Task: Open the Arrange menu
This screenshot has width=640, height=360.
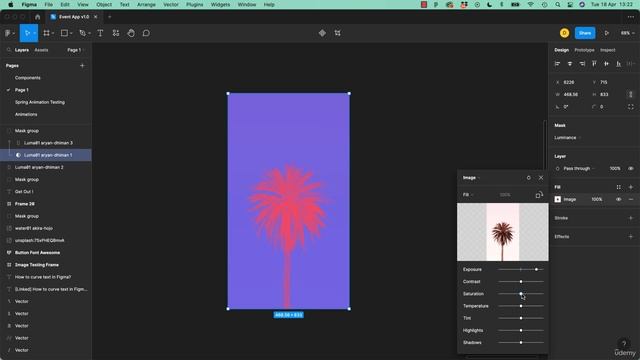Action: coord(146,4)
